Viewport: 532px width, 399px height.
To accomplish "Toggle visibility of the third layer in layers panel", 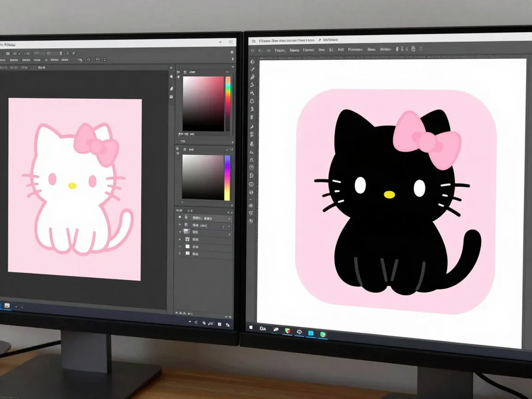I will click(180, 232).
